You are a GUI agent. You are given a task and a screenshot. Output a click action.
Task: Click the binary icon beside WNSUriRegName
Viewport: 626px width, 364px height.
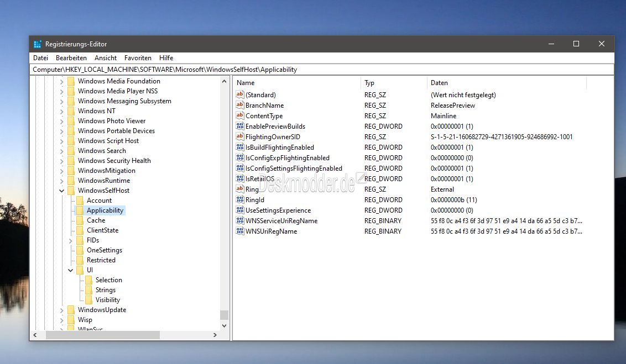(x=239, y=231)
